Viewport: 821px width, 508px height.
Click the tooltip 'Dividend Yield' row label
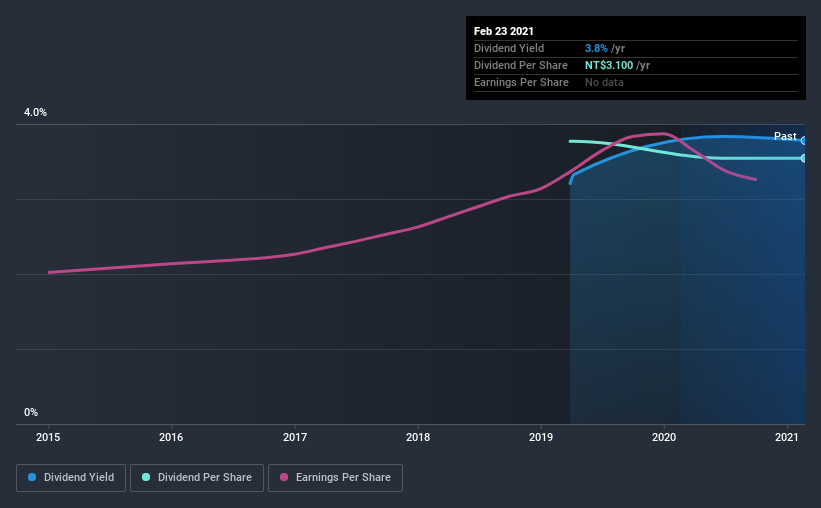pyautogui.click(x=509, y=48)
